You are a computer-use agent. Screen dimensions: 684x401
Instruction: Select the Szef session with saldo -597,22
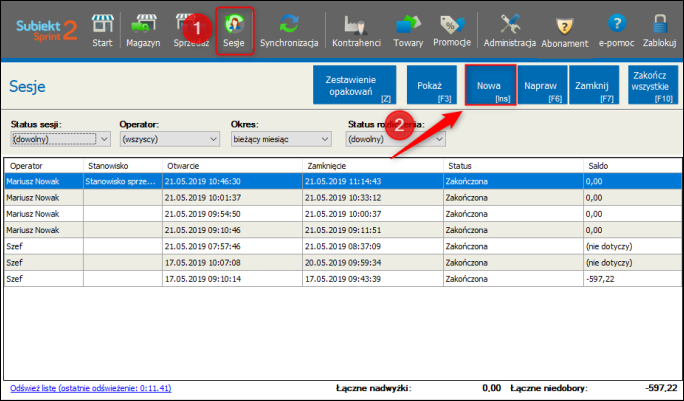[x=340, y=279]
